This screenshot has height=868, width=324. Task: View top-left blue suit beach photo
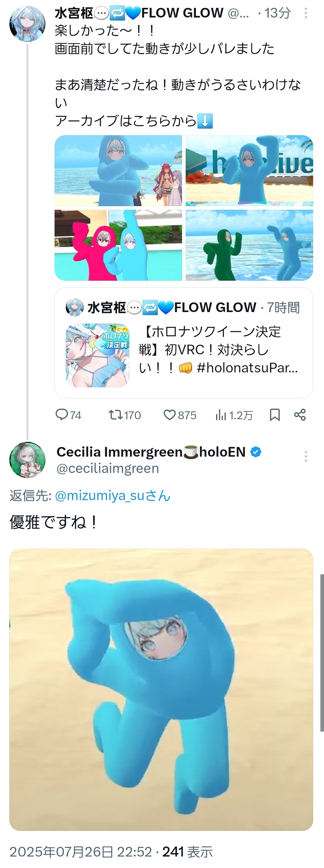[x=118, y=171]
